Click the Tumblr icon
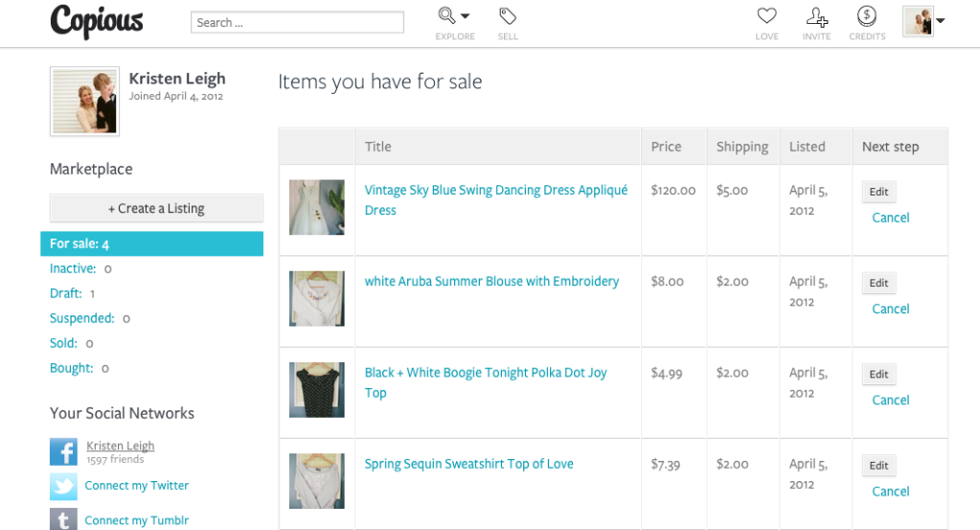 [x=64, y=519]
